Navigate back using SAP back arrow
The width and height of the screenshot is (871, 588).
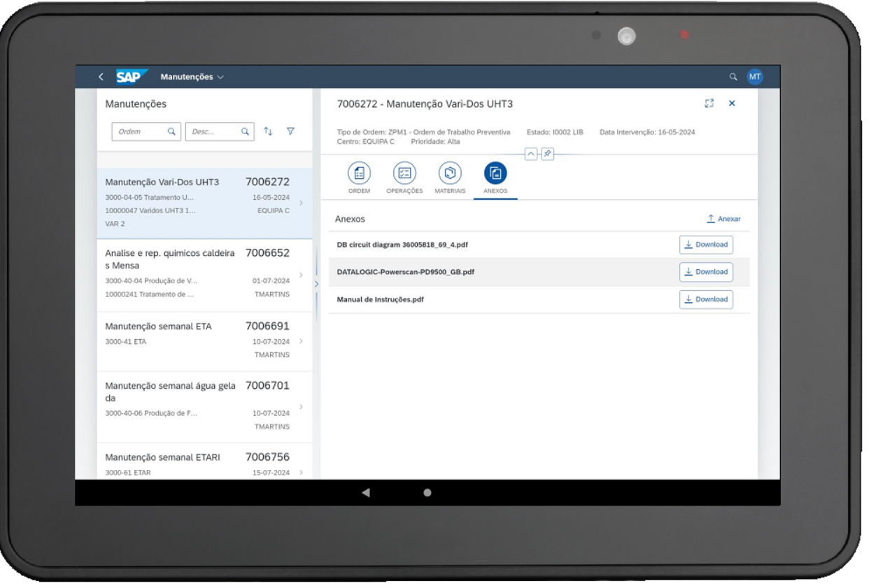click(x=101, y=77)
